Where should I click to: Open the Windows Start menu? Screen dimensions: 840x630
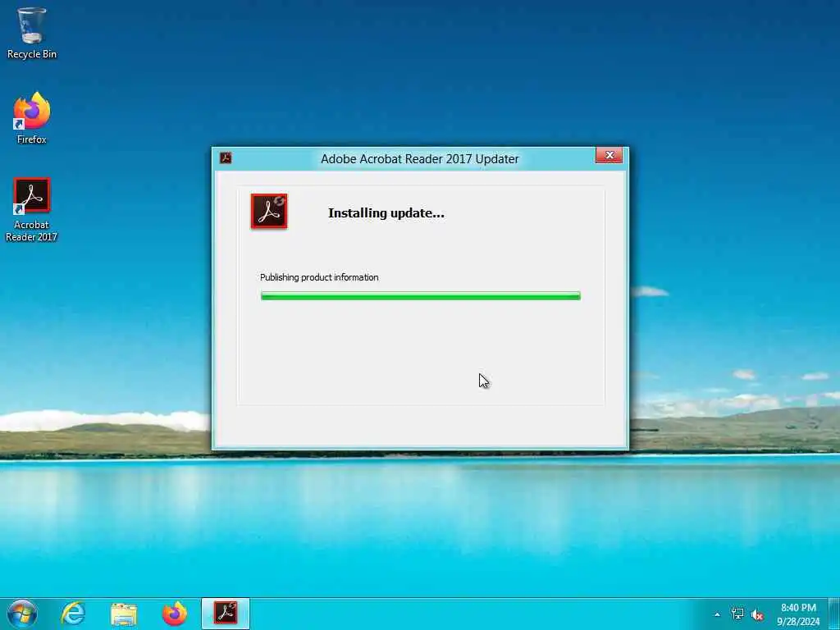coord(22,614)
